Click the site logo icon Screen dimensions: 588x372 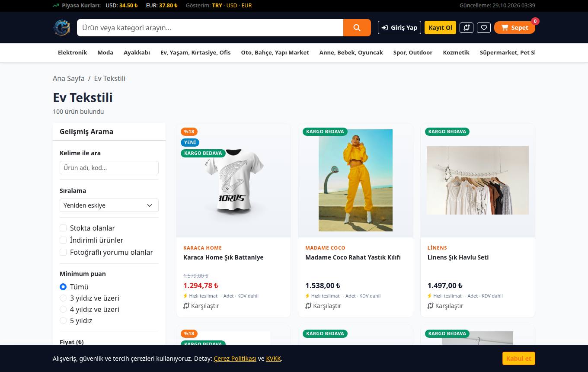(x=61, y=28)
